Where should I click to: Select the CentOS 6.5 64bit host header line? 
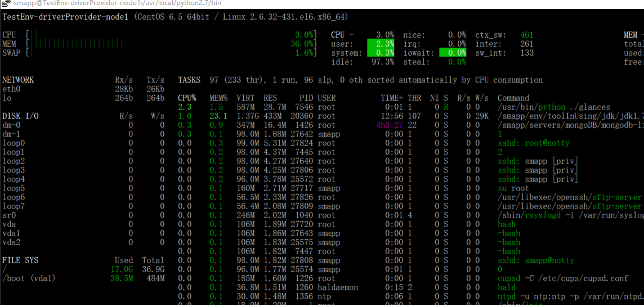(176, 17)
